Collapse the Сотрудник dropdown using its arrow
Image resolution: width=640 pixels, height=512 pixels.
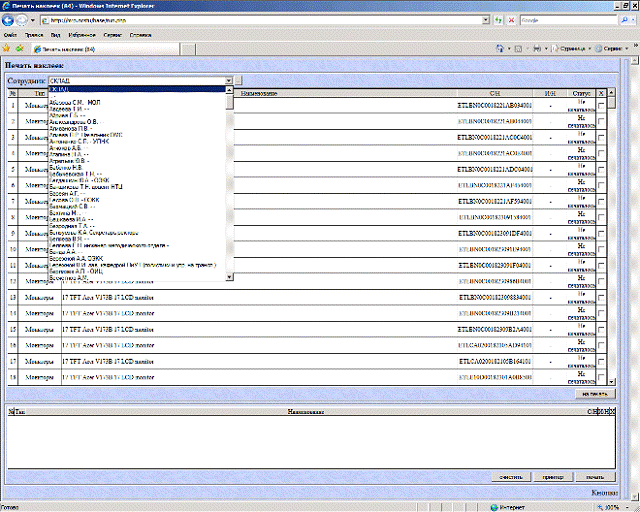point(230,80)
